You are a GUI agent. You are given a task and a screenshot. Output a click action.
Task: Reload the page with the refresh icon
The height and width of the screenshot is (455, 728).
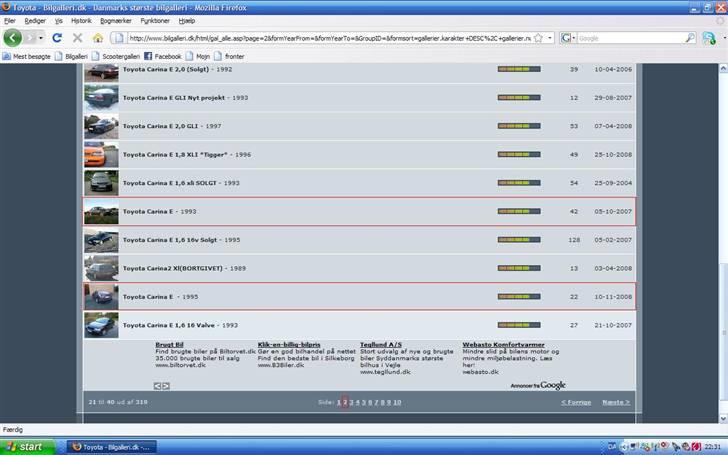click(57, 38)
